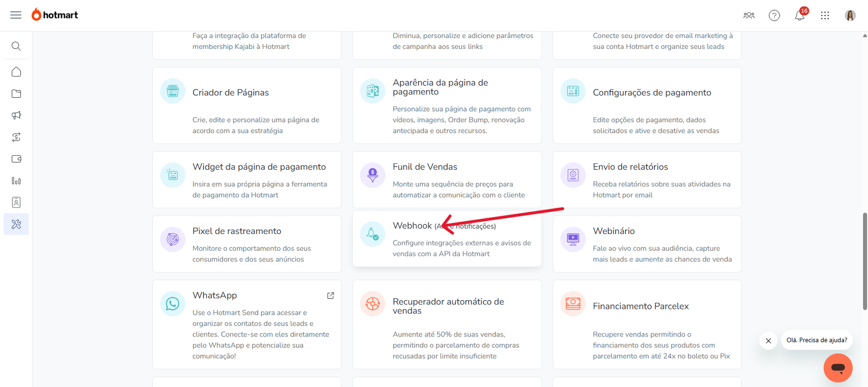868x387 pixels.
Task: Dismiss the help chat bubble
Action: [768, 341]
